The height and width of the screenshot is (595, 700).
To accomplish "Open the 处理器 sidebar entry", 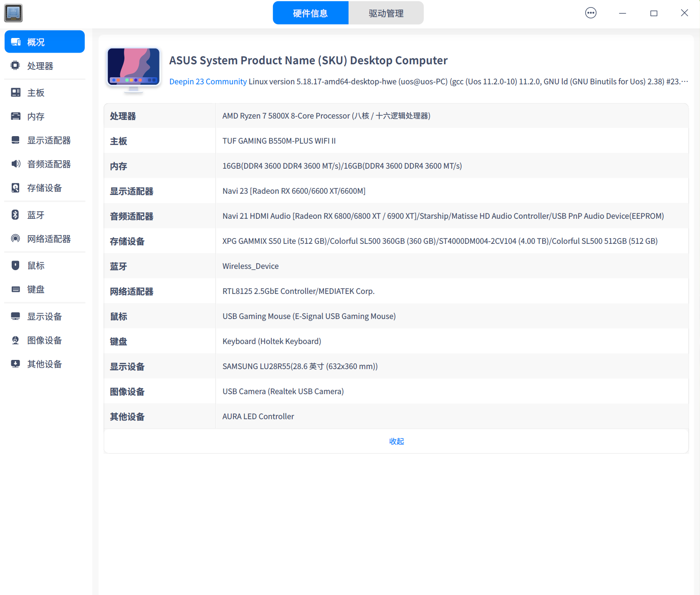I will [45, 66].
